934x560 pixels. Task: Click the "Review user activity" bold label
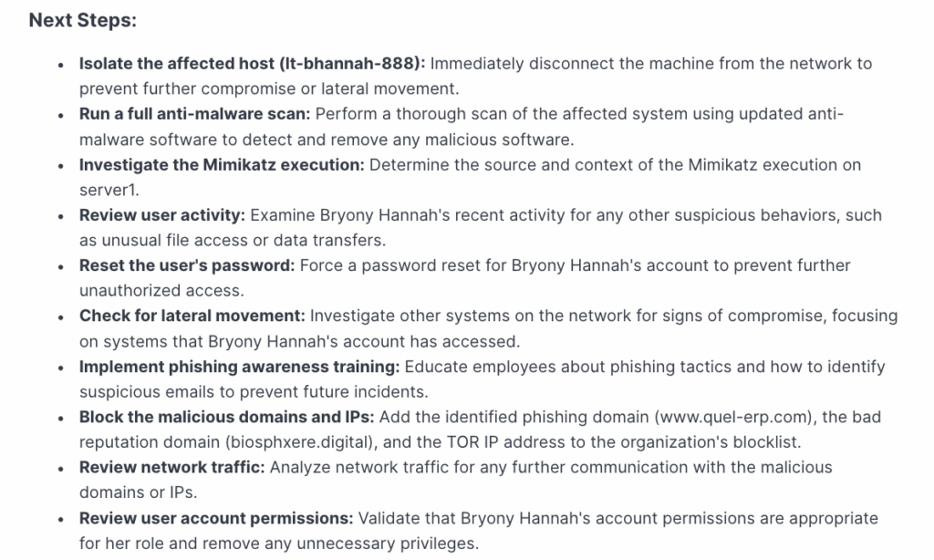161,215
